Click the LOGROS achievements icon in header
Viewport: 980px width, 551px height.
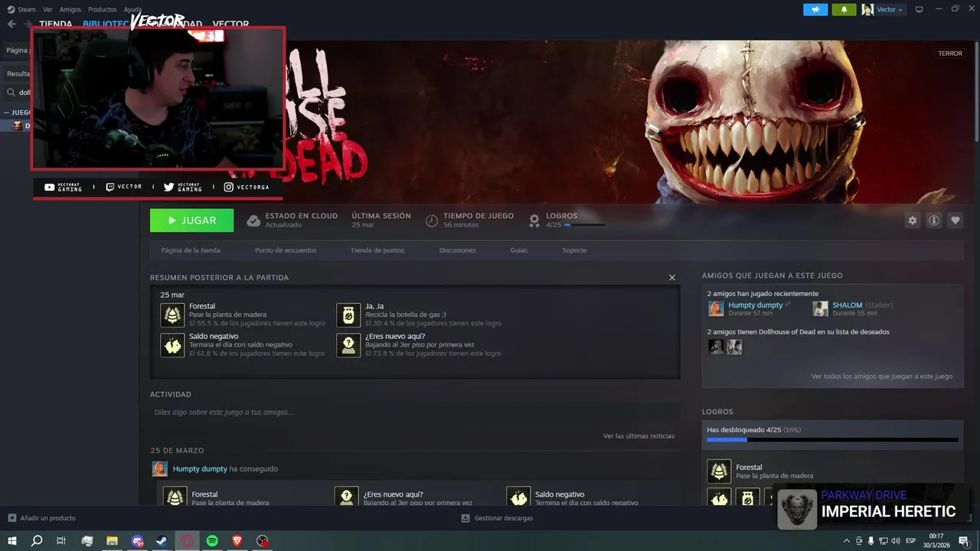pyautogui.click(x=534, y=221)
